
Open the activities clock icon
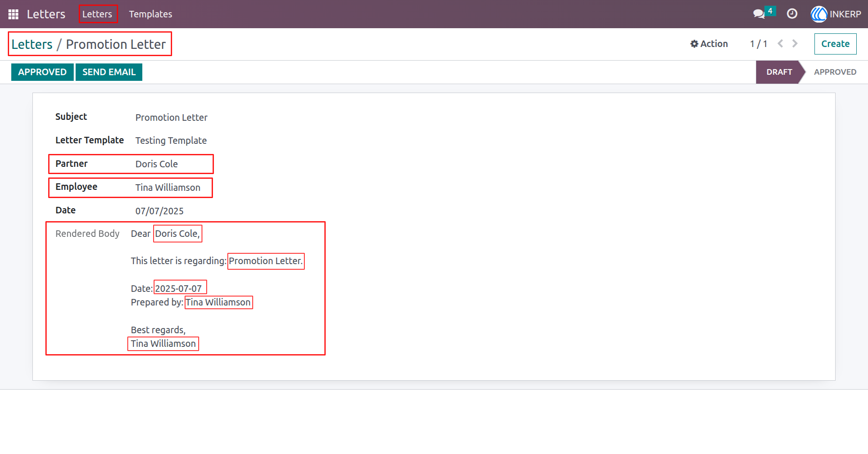(792, 14)
